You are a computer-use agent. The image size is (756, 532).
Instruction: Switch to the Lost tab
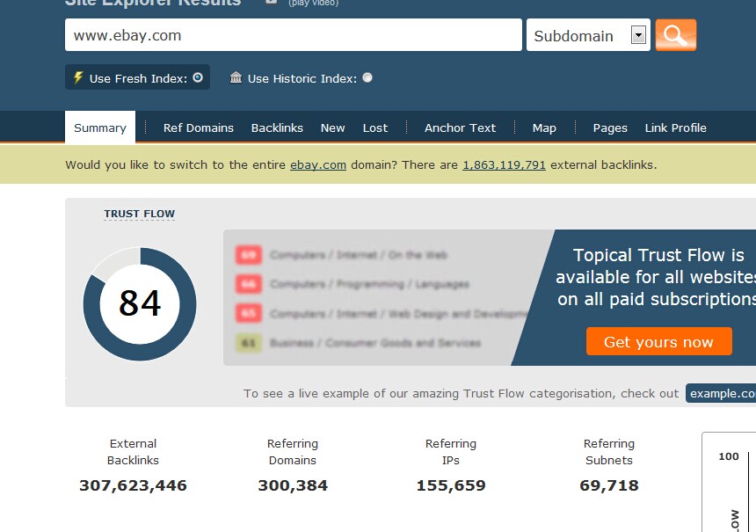point(375,128)
